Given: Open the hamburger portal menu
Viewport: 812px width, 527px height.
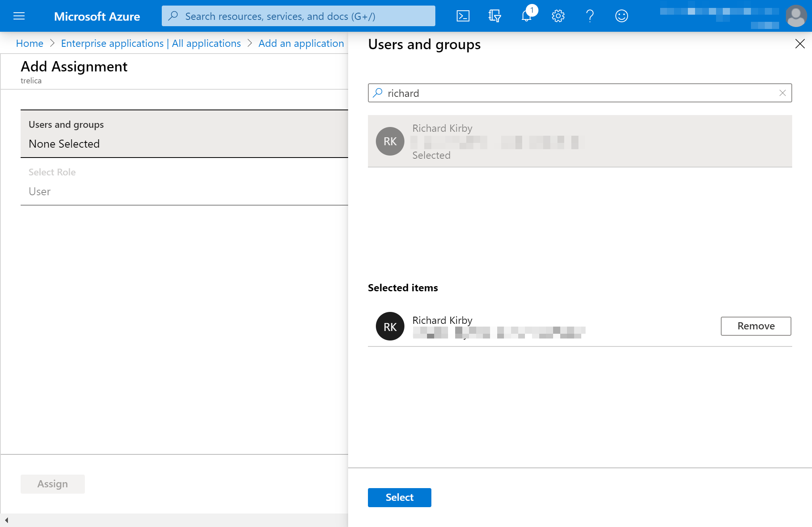Looking at the screenshot, I should [19, 16].
